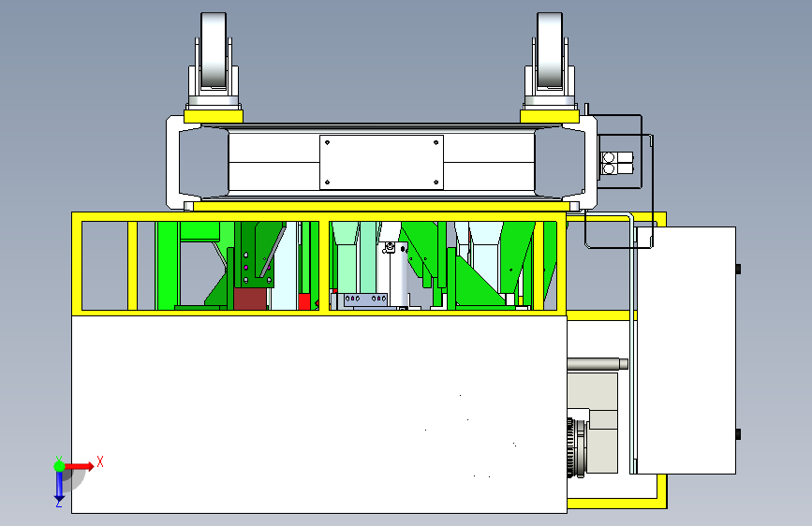Select the gray connector strip with oval slots
812x526 pixels.
[x=365, y=300]
